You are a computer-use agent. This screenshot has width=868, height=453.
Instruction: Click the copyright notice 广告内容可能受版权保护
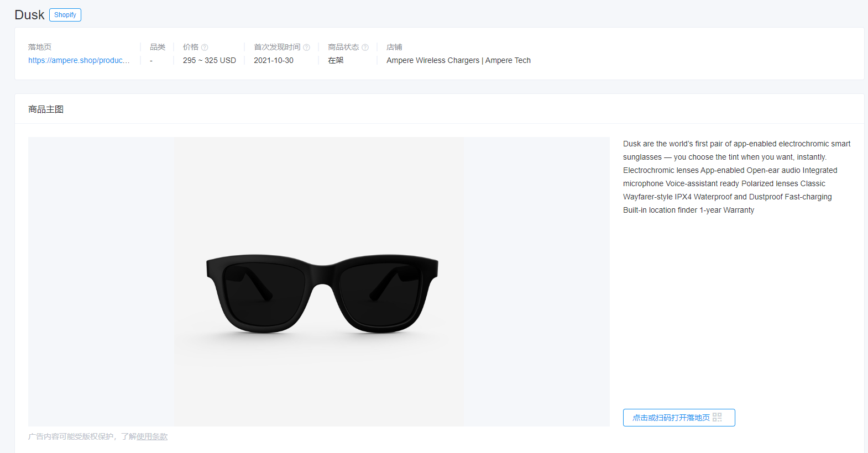(71, 436)
